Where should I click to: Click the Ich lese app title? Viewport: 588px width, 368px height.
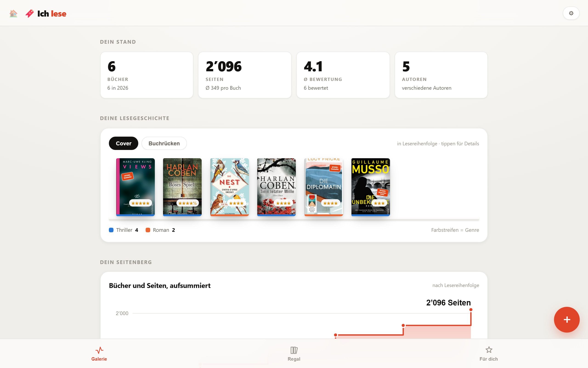52,14
